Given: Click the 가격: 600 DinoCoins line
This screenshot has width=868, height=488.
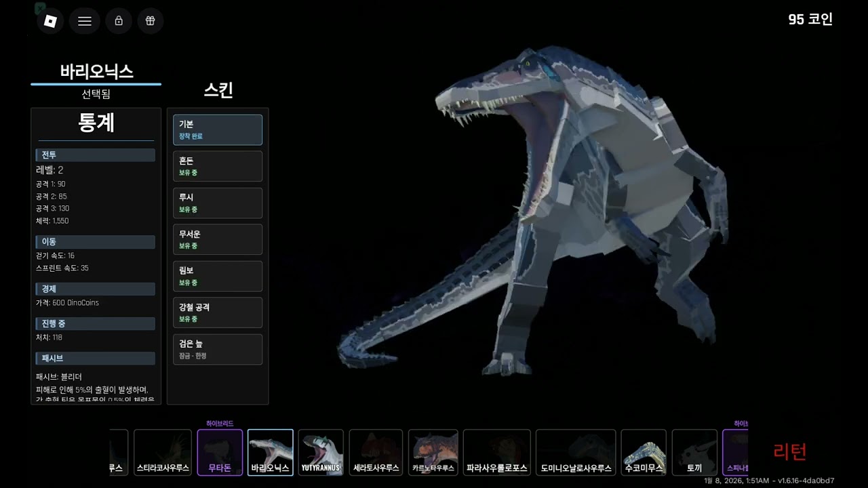Looking at the screenshot, I should 68,303.
